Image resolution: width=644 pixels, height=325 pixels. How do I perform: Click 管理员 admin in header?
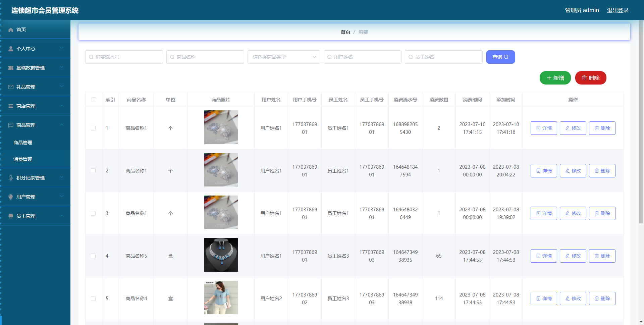(582, 10)
